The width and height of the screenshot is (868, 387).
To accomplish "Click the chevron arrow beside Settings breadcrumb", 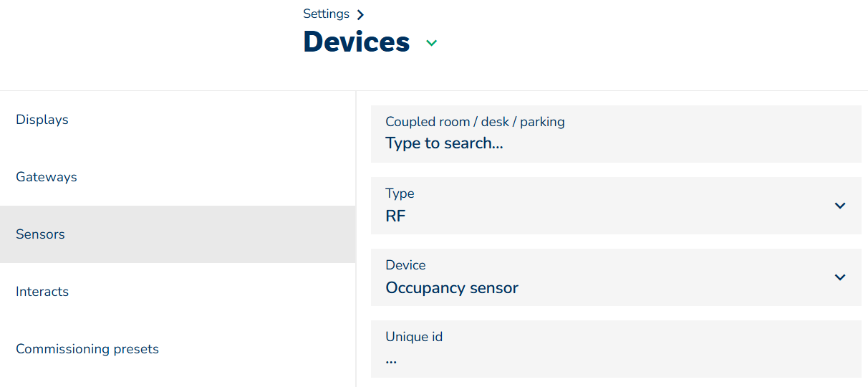I will tap(360, 15).
